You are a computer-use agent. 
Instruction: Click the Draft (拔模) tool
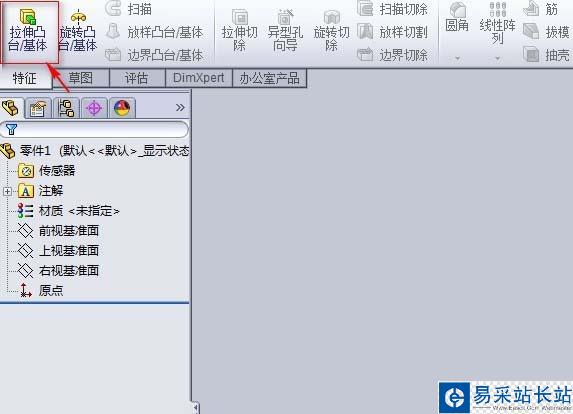click(x=546, y=32)
